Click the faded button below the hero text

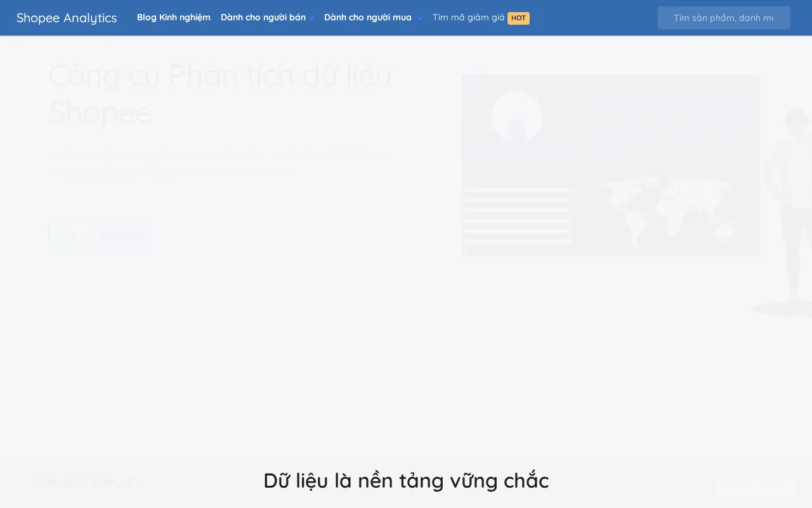point(100,235)
